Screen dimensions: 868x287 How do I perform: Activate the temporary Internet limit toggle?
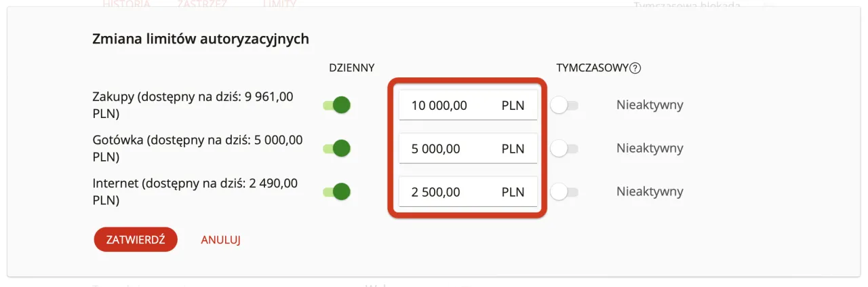coord(564,192)
